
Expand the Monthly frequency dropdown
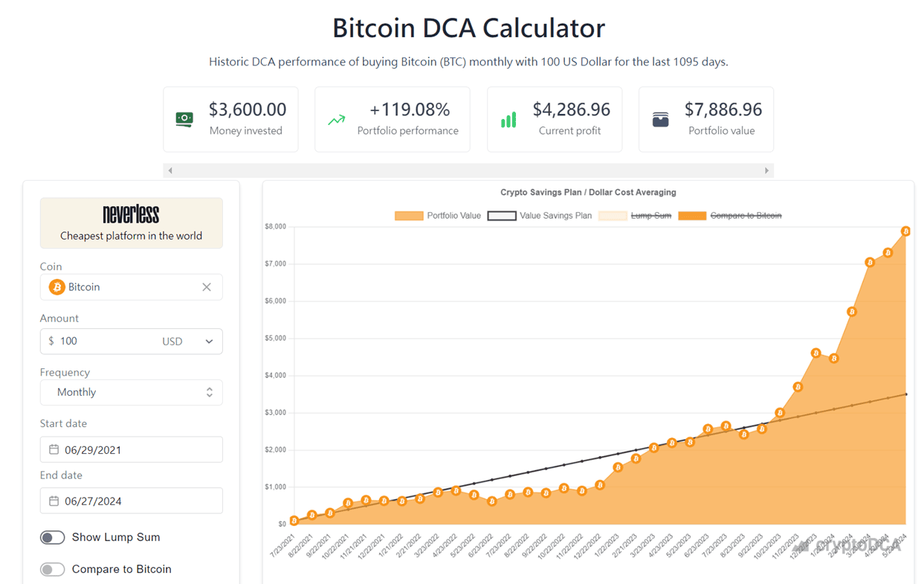pyautogui.click(x=131, y=393)
